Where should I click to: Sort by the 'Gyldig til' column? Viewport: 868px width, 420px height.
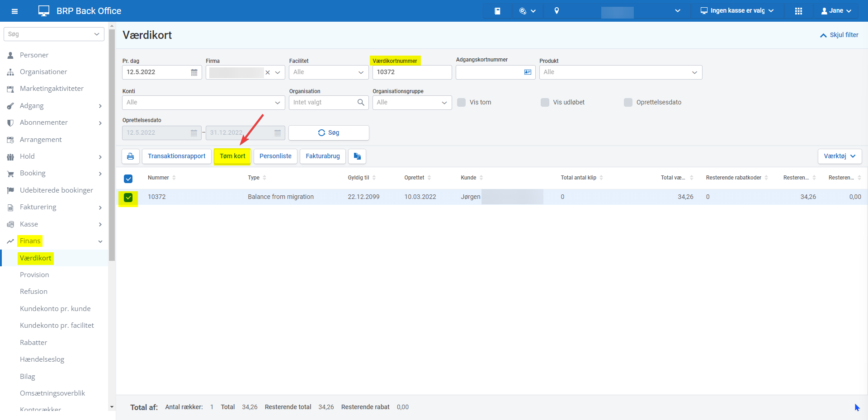(x=362, y=178)
